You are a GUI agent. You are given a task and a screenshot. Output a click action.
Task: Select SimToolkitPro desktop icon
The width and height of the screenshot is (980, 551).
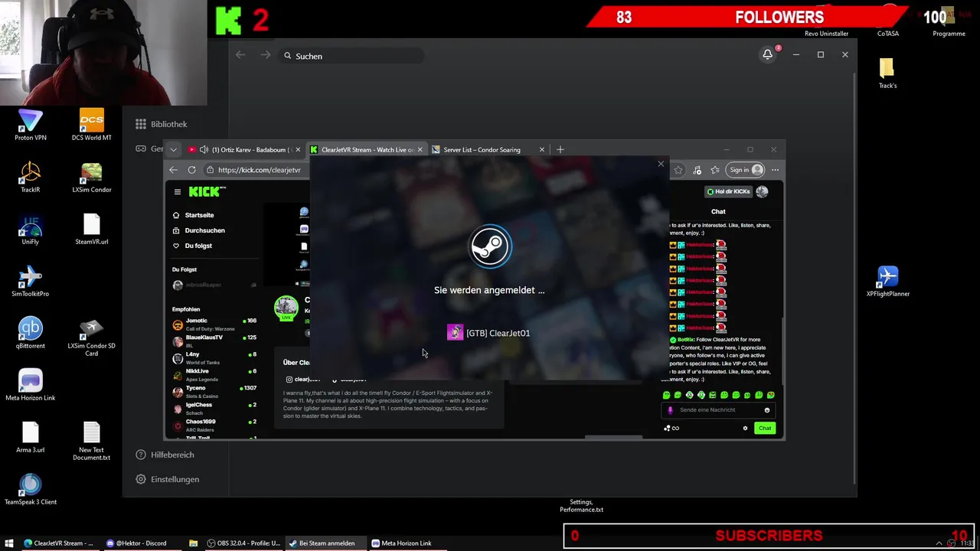pos(31,281)
